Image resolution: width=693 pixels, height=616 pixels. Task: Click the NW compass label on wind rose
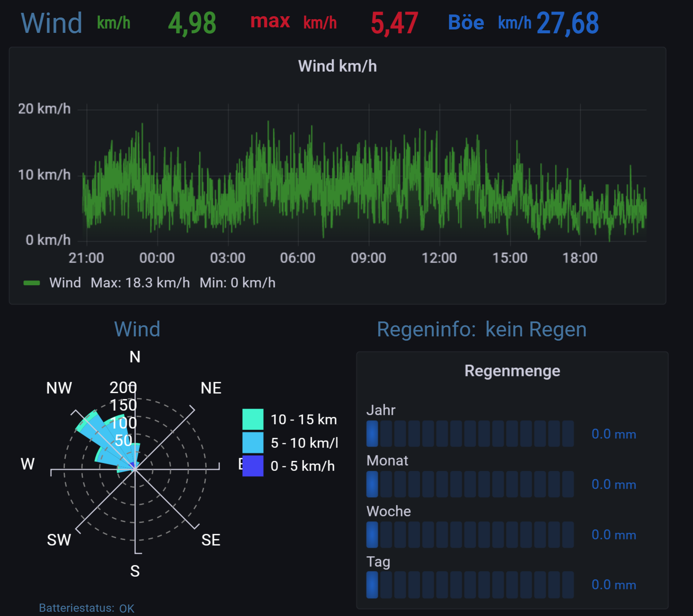[59, 388]
